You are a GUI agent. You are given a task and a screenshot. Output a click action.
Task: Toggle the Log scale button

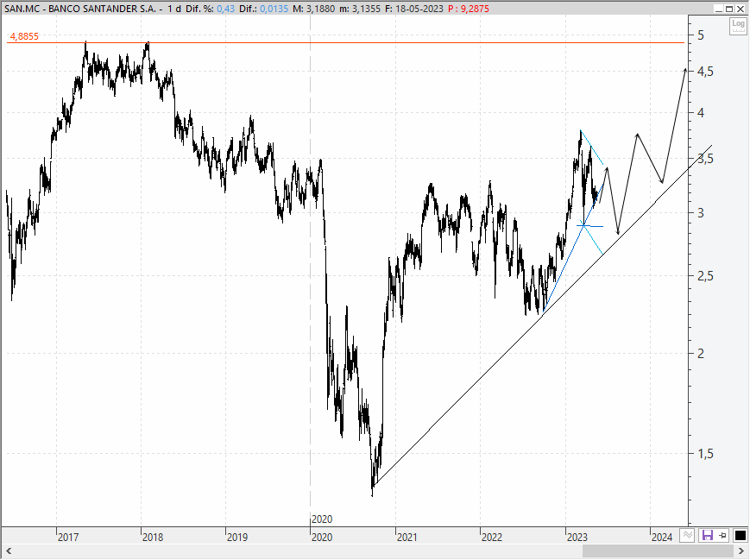[x=738, y=26]
